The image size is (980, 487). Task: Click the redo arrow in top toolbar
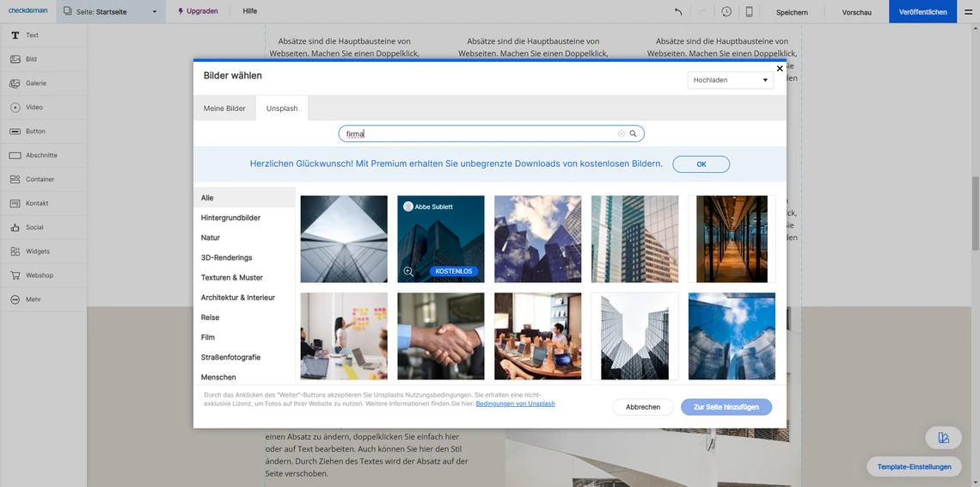(x=702, y=12)
